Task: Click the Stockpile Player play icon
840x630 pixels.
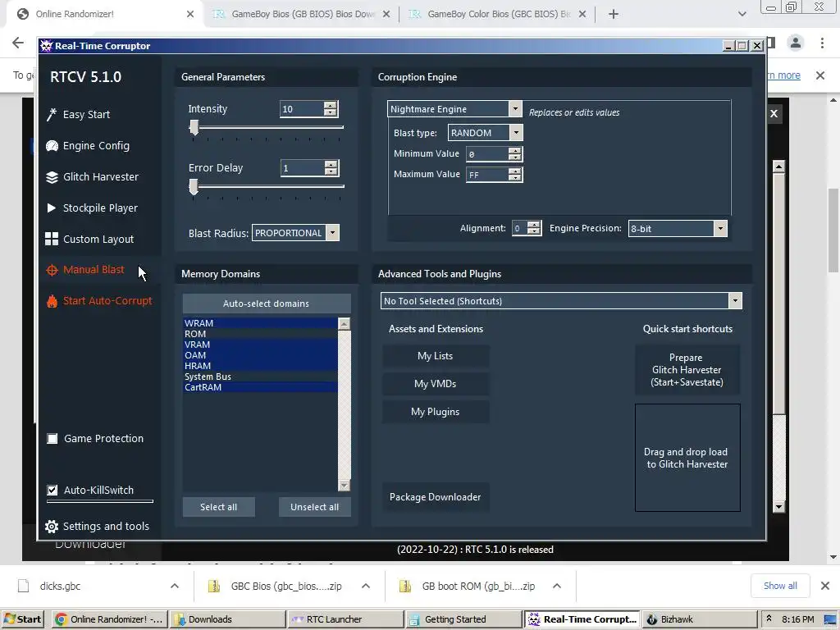Action: pyautogui.click(x=52, y=208)
